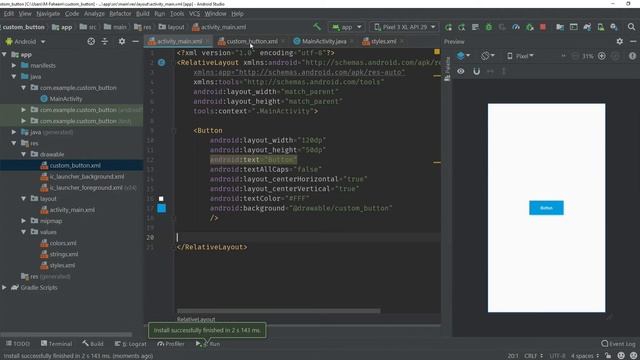Open the Refactor menu
The image size is (640, 360).
pyautogui.click(x=120, y=13)
